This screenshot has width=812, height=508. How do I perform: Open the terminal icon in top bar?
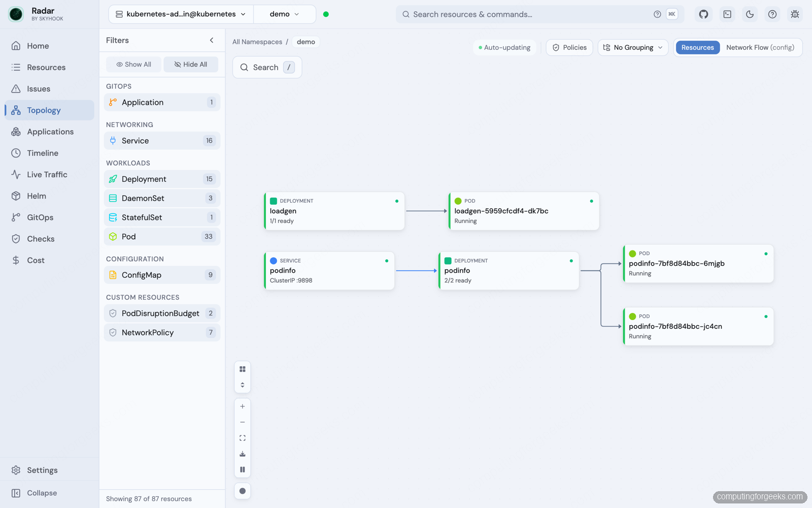727,14
